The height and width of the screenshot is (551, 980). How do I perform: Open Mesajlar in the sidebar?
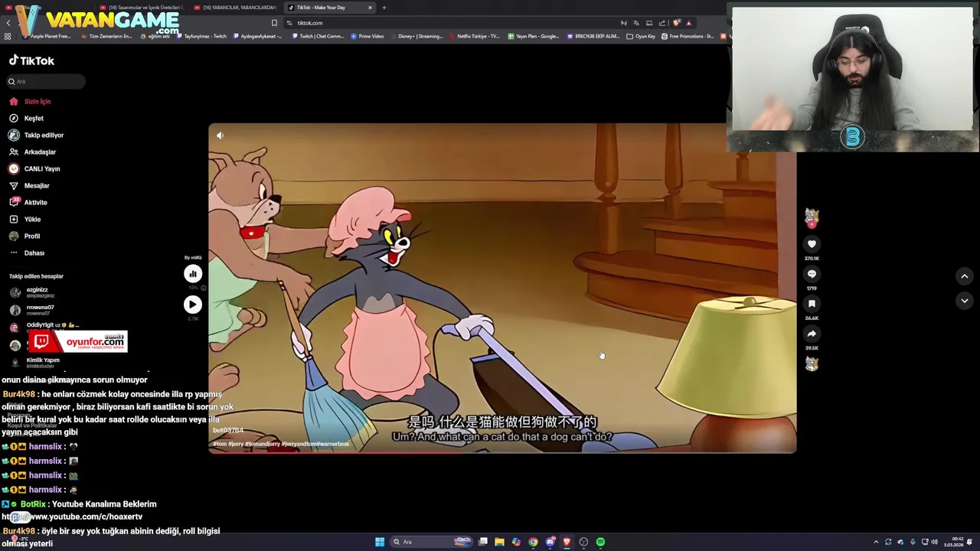30,185
